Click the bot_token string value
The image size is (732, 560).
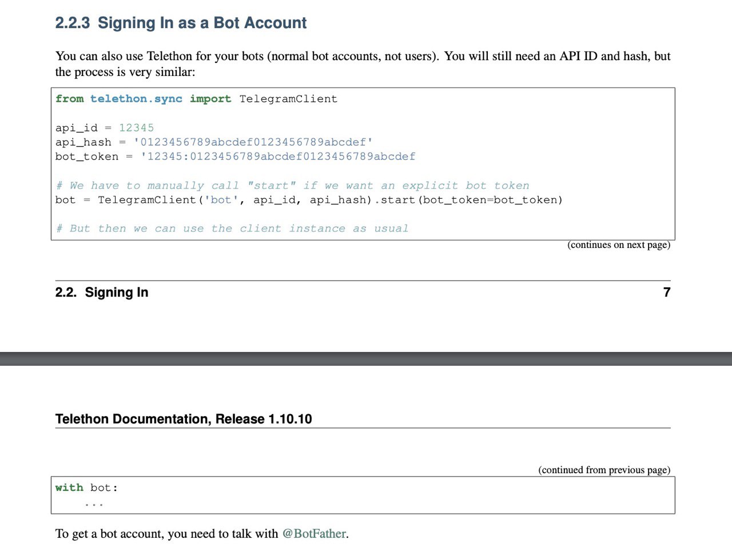click(x=278, y=157)
